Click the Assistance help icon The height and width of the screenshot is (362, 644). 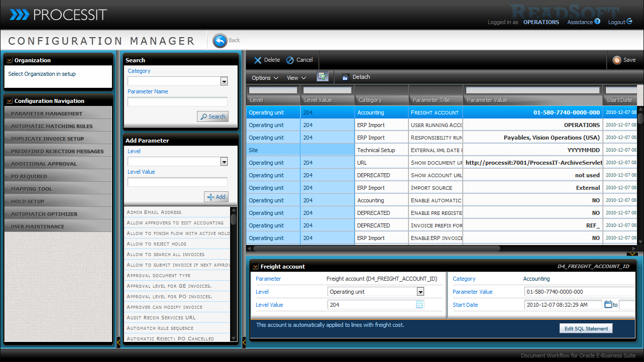pyautogui.click(x=597, y=22)
